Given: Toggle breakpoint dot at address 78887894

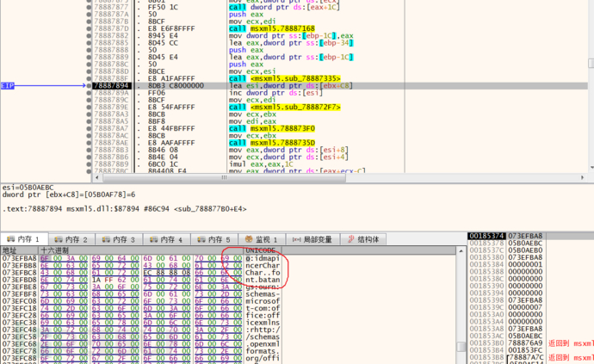Looking at the screenshot, I should (x=90, y=86).
